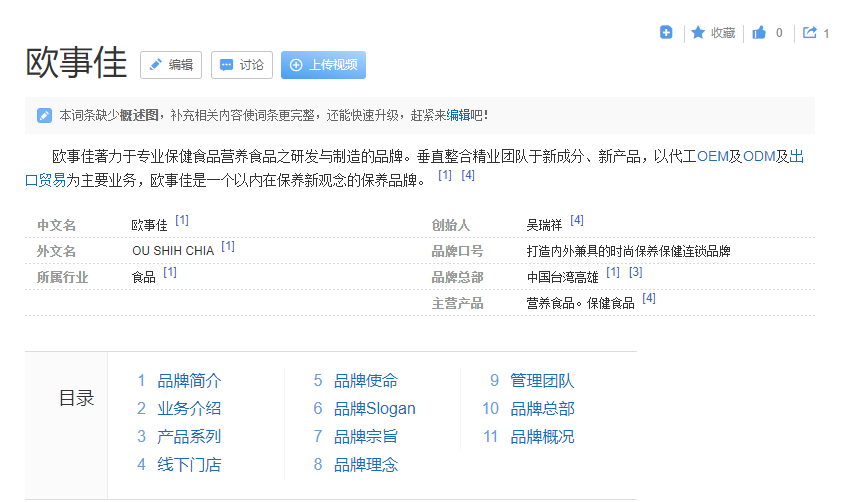This screenshot has height=502, width=841.
Task: Click the 收藏 text label
Action: [722, 33]
